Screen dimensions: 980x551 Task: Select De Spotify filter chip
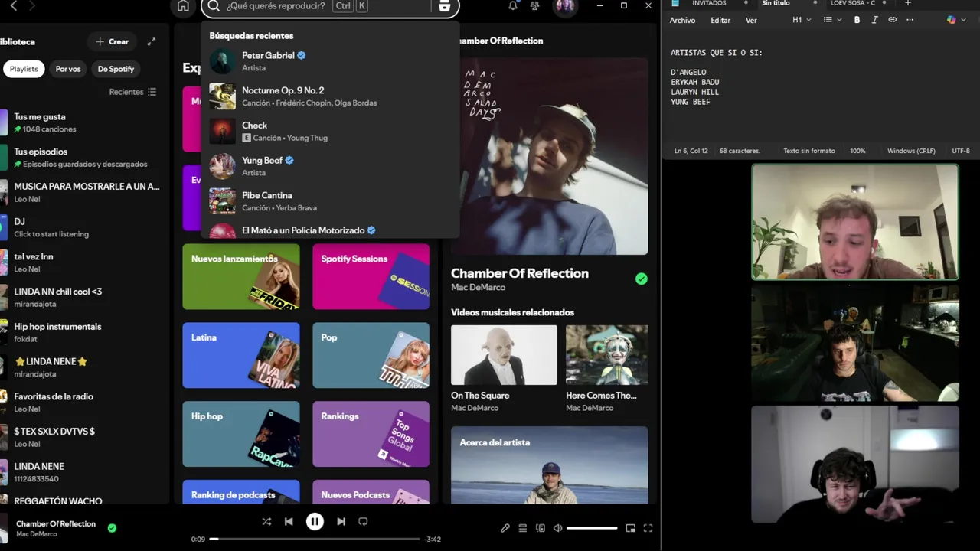click(116, 69)
